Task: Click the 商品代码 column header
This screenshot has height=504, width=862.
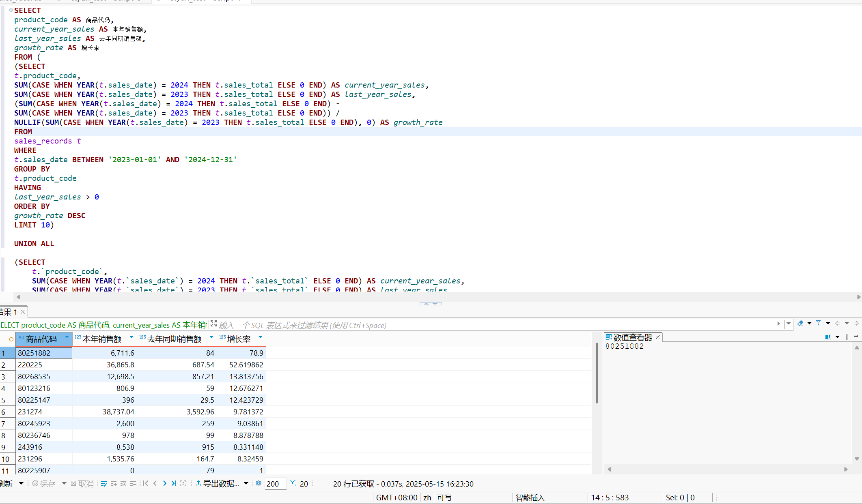Action: (41, 339)
